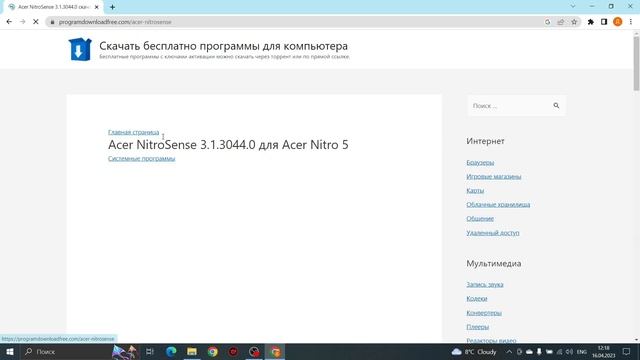
Task: Launch Microsoft Edge from the taskbar
Action: point(171,351)
